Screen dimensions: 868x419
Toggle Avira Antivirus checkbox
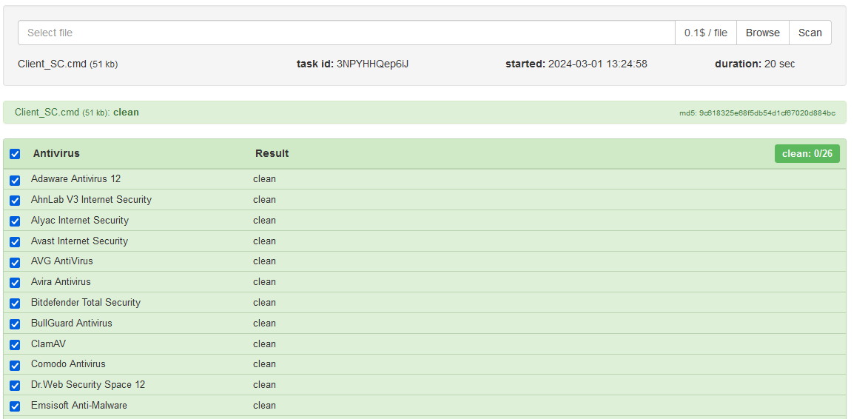click(x=15, y=283)
